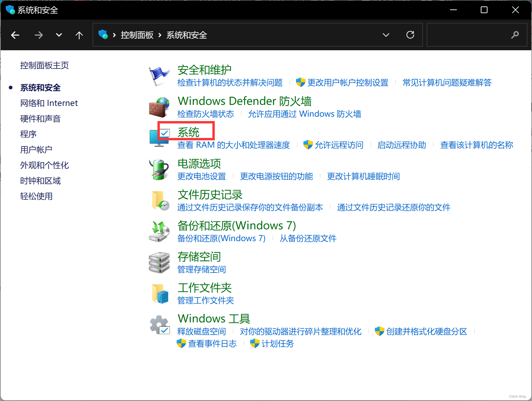Open the Windows 工具 heading

click(x=214, y=319)
